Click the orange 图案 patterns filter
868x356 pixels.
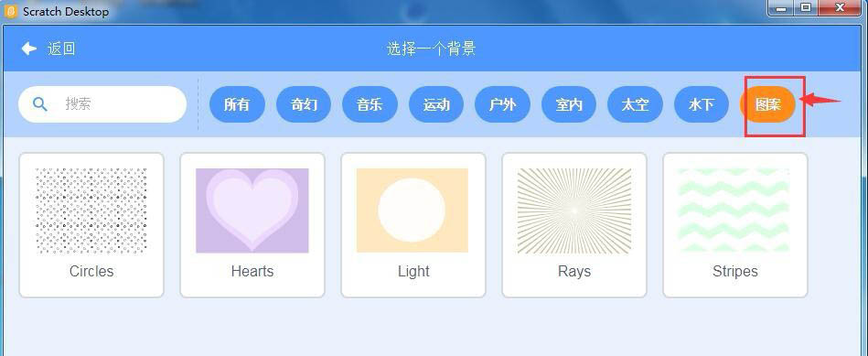[x=767, y=104]
